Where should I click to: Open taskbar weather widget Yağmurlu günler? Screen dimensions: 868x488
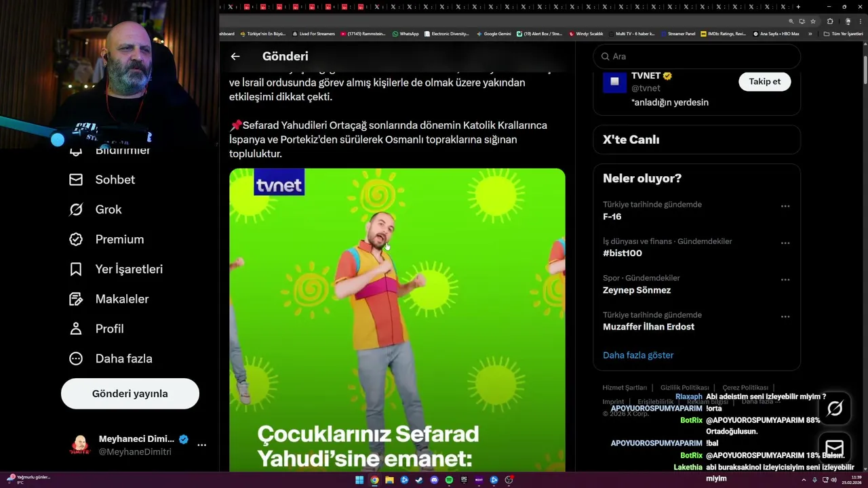28,479
